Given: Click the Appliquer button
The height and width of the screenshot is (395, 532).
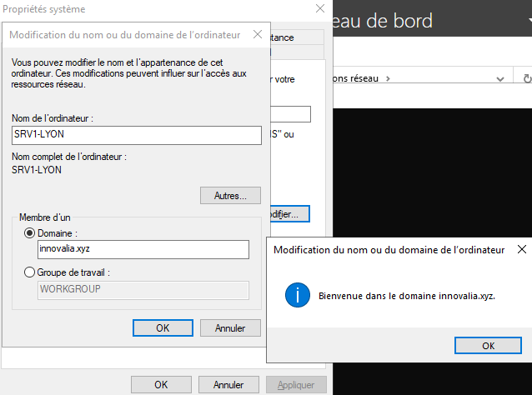Looking at the screenshot, I should pyautogui.click(x=296, y=384).
